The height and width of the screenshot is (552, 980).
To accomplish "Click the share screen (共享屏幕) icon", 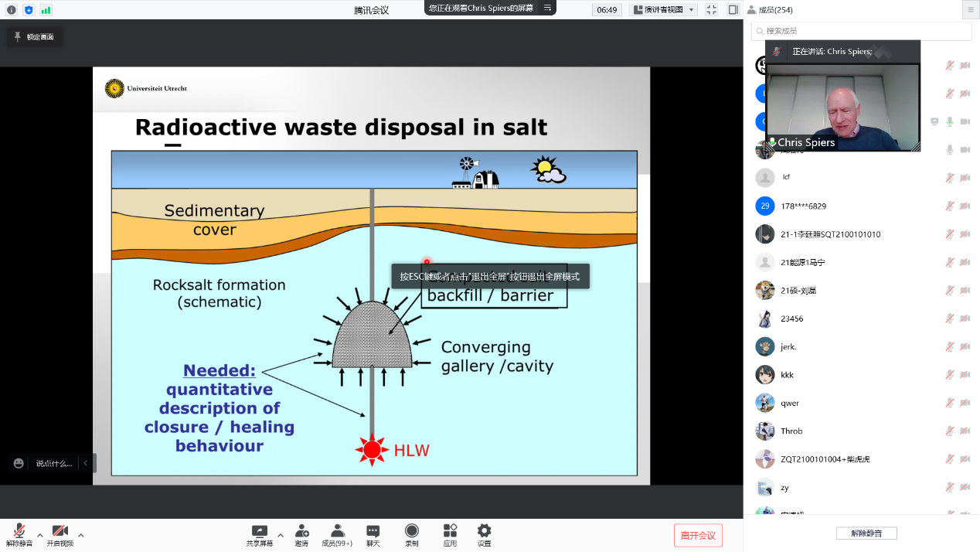I will coord(260,530).
